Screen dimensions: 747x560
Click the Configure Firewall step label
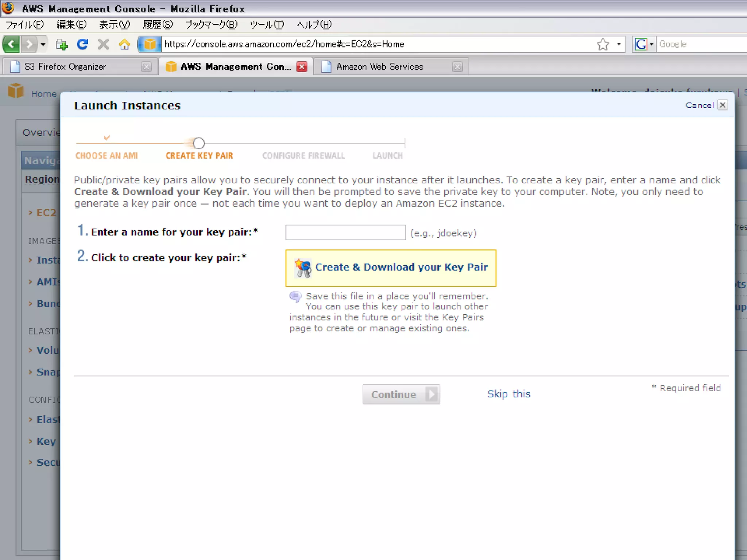click(x=303, y=156)
